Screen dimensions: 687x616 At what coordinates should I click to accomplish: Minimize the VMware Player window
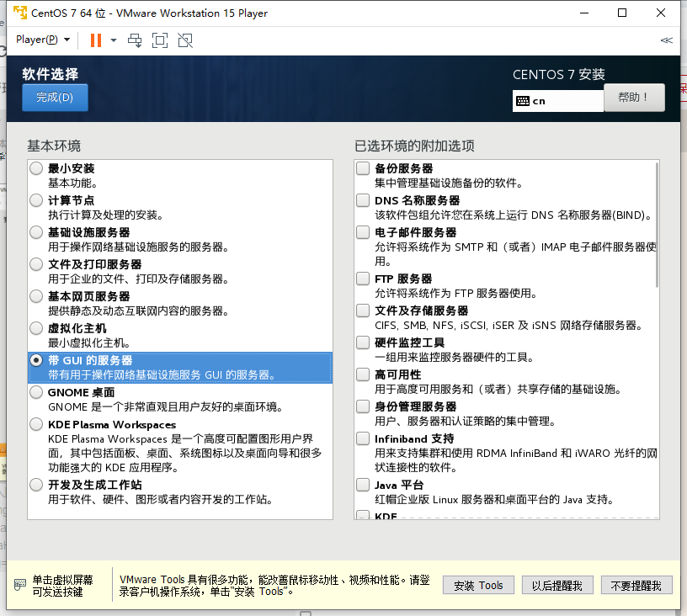(x=584, y=13)
